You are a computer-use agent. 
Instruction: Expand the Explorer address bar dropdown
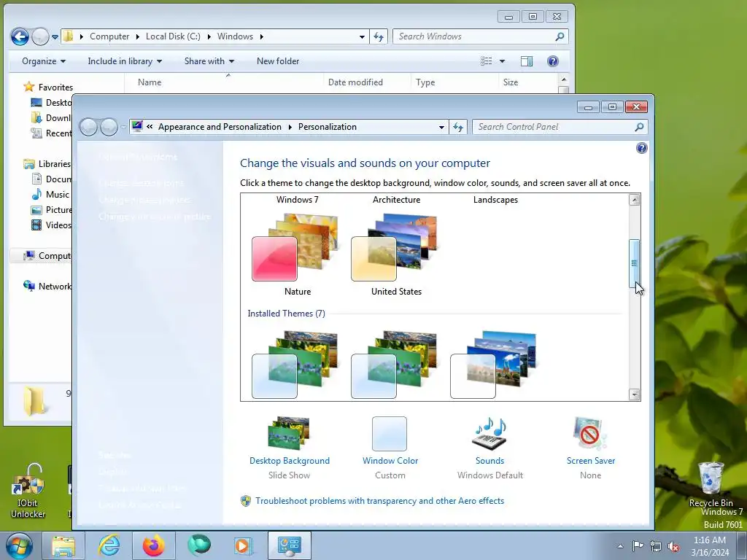(x=362, y=36)
